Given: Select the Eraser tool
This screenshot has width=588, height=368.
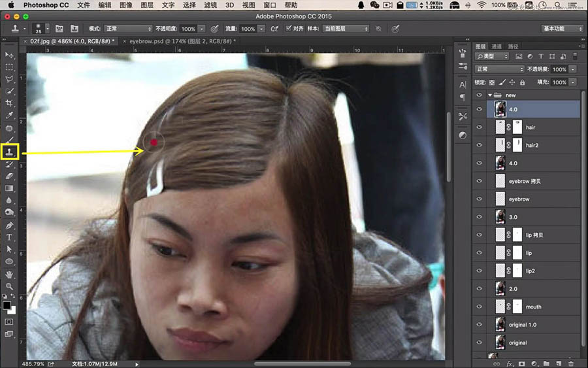Looking at the screenshot, I should 9,176.
